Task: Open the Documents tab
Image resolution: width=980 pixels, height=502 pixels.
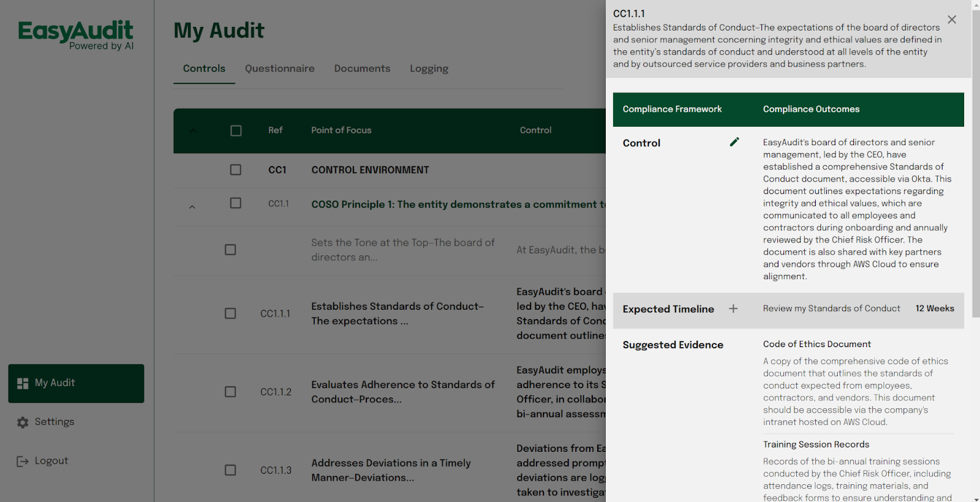Action: coord(362,69)
